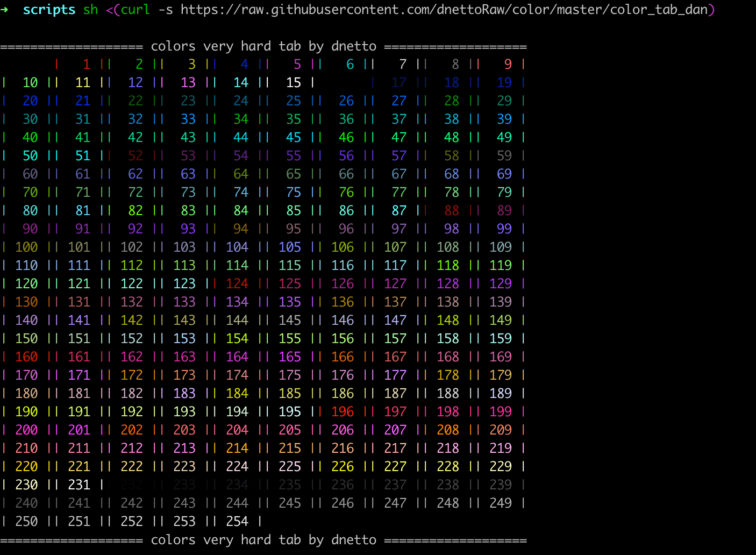This screenshot has height=555, width=756.
Task: Click the 'scripts' directory name in prompt
Action: tap(49, 10)
